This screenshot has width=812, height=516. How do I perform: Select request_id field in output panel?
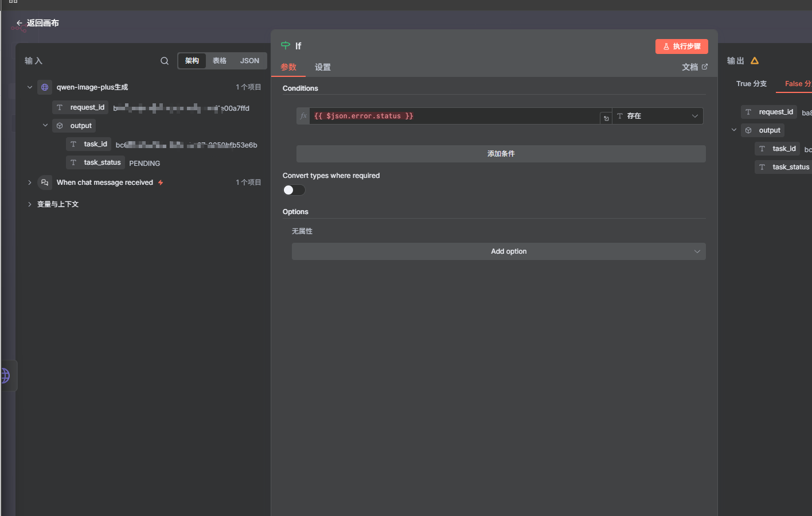(x=769, y=112)
